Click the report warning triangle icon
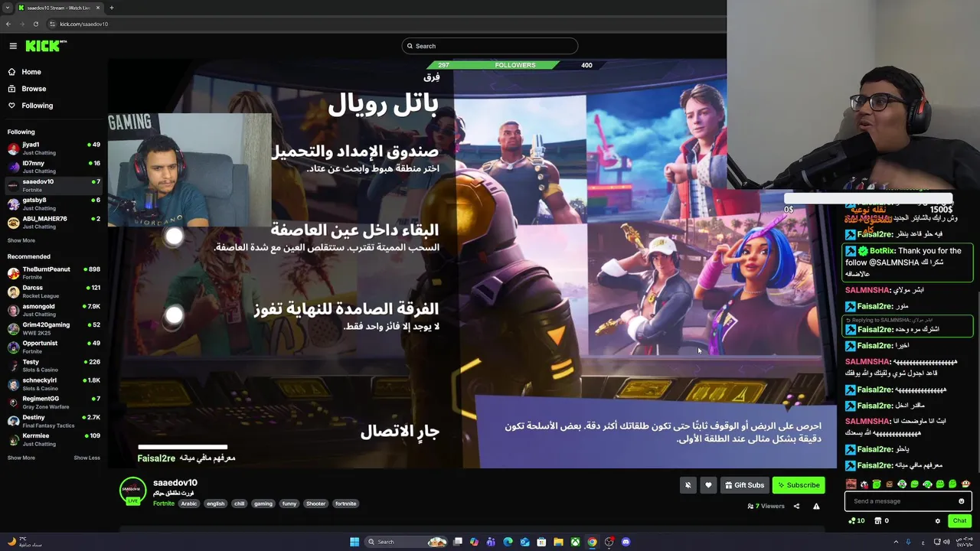Image resolution: width=980 pixels, height=551 pixels. pyautogui.click(x=816, y=506)
